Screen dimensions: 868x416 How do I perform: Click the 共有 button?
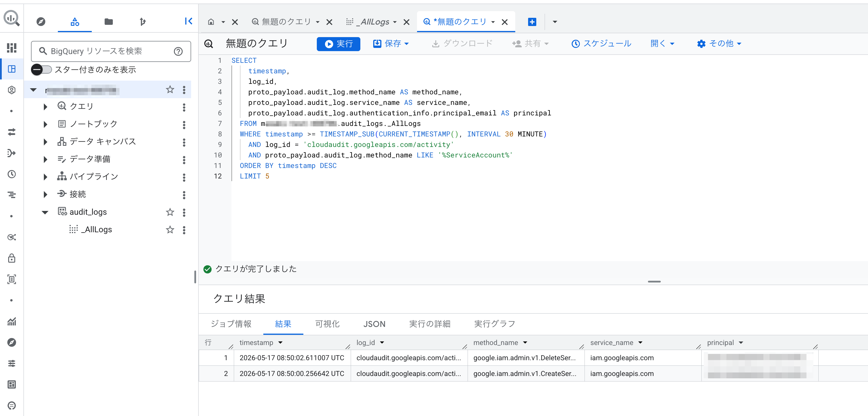(x=530, y=44)
